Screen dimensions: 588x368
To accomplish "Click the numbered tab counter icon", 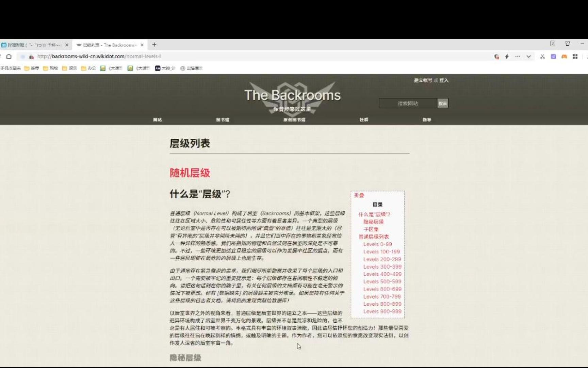I will point(553,44).
